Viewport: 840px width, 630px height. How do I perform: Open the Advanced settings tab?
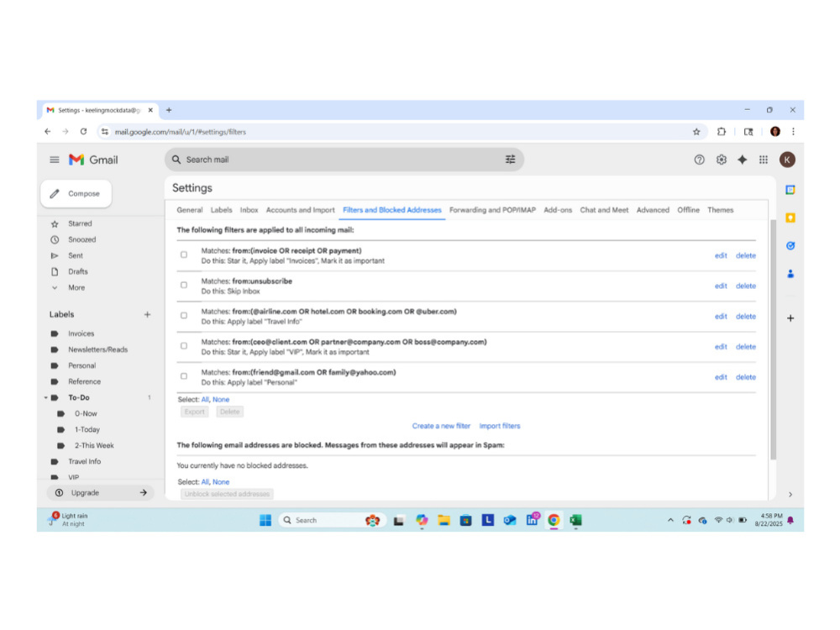[x=653, y=210]
